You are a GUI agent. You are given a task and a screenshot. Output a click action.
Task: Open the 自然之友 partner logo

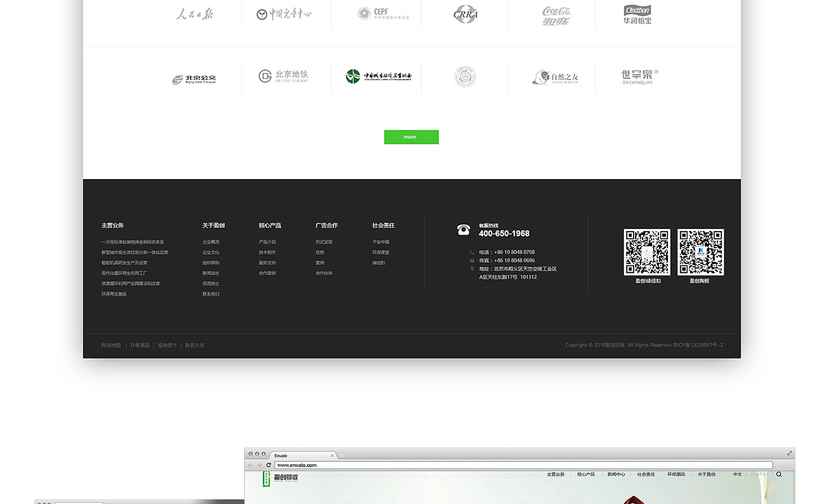[556, 77]
